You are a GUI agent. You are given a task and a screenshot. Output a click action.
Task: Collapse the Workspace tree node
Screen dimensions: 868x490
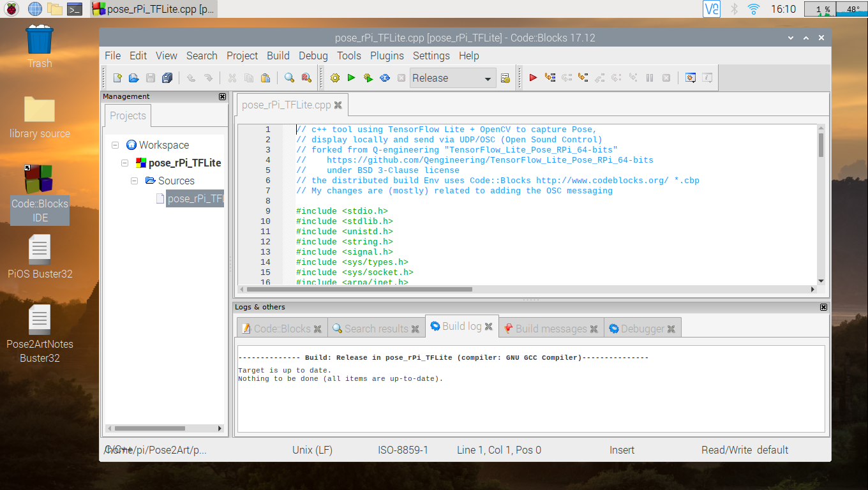pyautogui.click(x=116, y=145)
